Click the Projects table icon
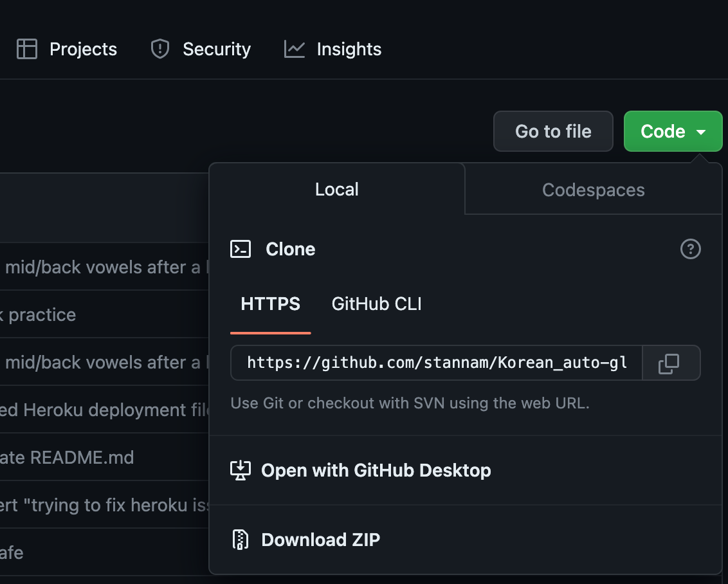 pos(27,49)
